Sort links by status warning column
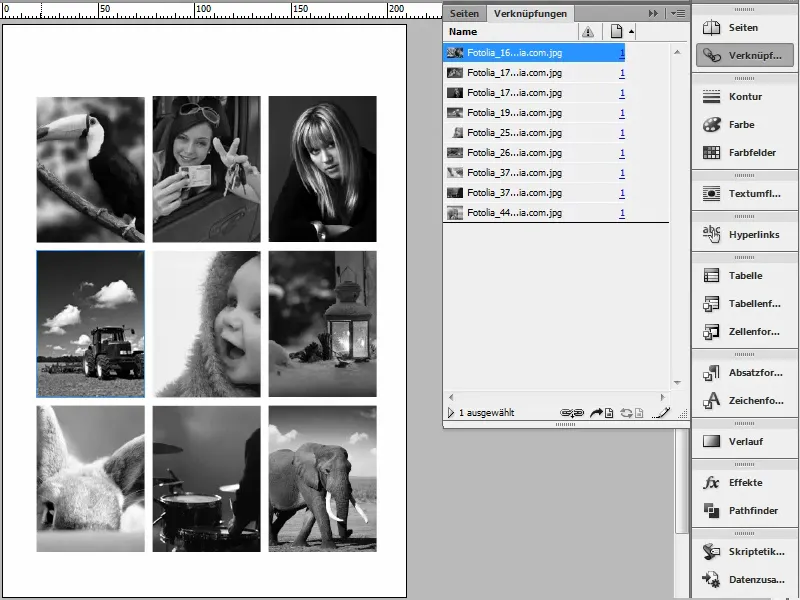Screen dimensions: 800x600 588,32
